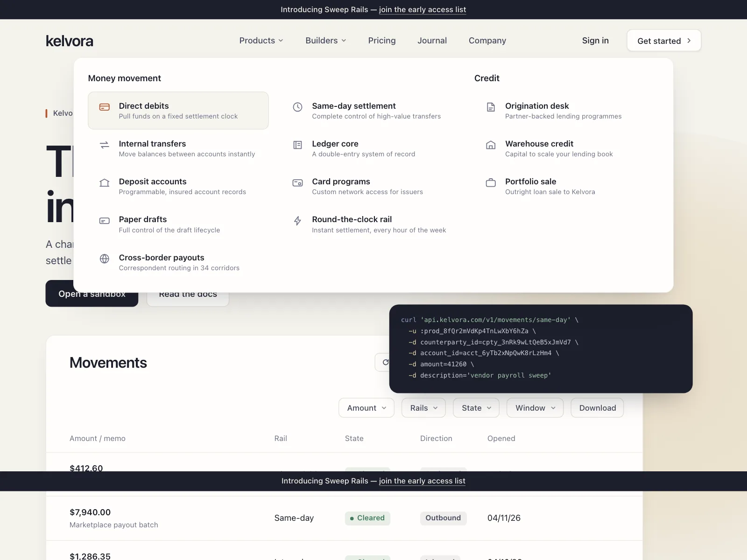The width and height of the screenshot is (747, 560).
Task: Click the "Outbound" badge in the $7,940.00 row
Action: [443, 518]
